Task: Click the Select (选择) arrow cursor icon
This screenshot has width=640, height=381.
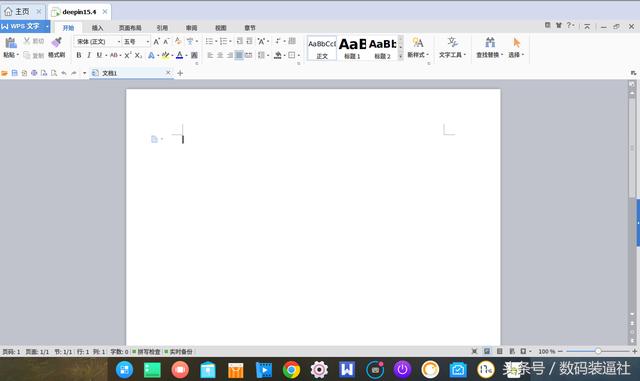Action: pyautogui.click(x=516, y=42)
